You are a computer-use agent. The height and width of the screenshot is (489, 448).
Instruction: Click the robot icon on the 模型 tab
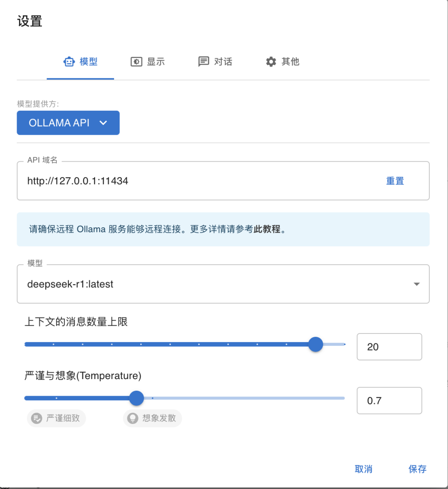[x=69, y=61]
